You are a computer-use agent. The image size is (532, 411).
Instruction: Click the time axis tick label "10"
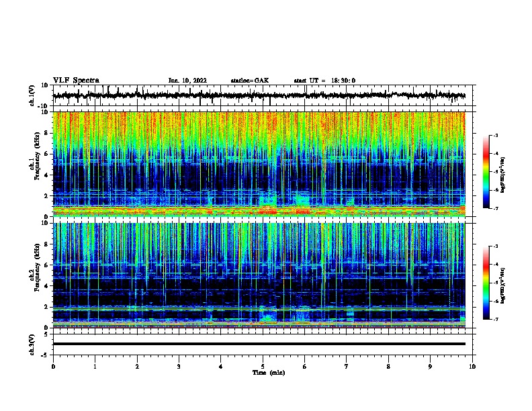pos(472,367)
